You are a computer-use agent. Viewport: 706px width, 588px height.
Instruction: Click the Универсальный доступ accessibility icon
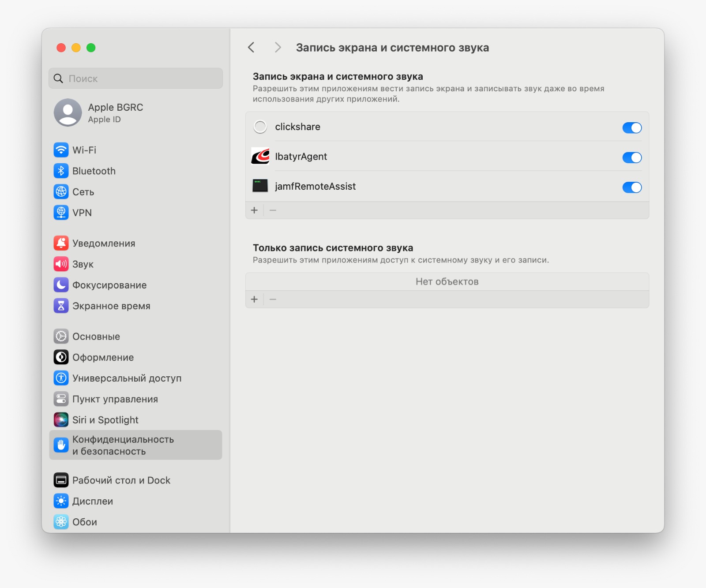tap(61, 378)
